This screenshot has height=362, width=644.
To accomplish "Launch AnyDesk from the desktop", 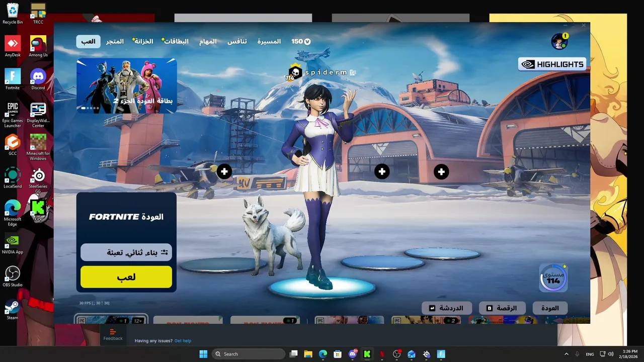I will [13, 46].
